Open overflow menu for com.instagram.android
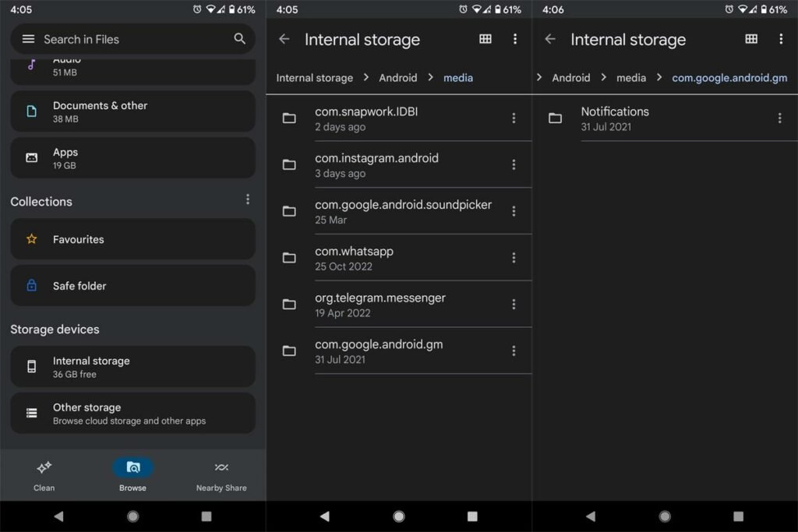The height and width of the screenshot is (532, 798). pyautogui.click(x=514, y=164)
